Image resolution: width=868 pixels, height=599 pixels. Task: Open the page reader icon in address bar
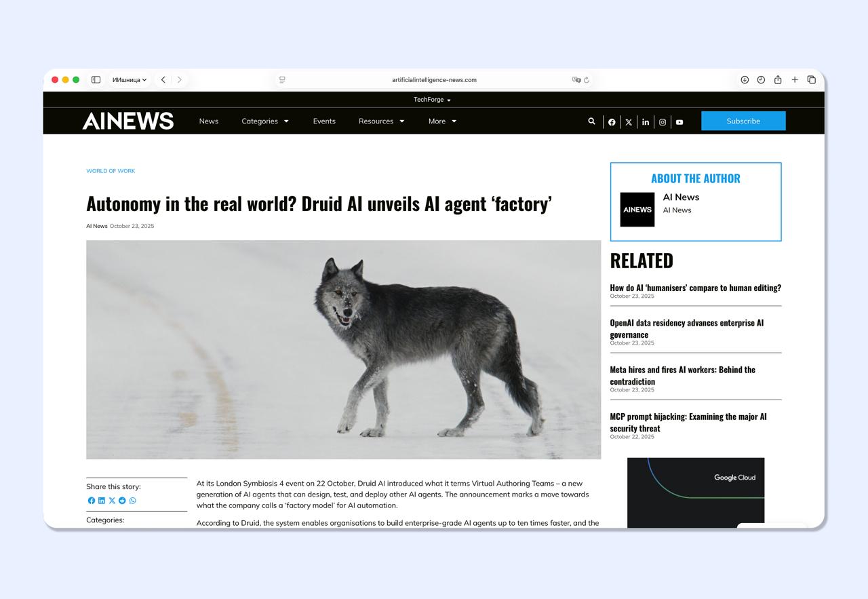pyautogui.click(x=282, y=80)
